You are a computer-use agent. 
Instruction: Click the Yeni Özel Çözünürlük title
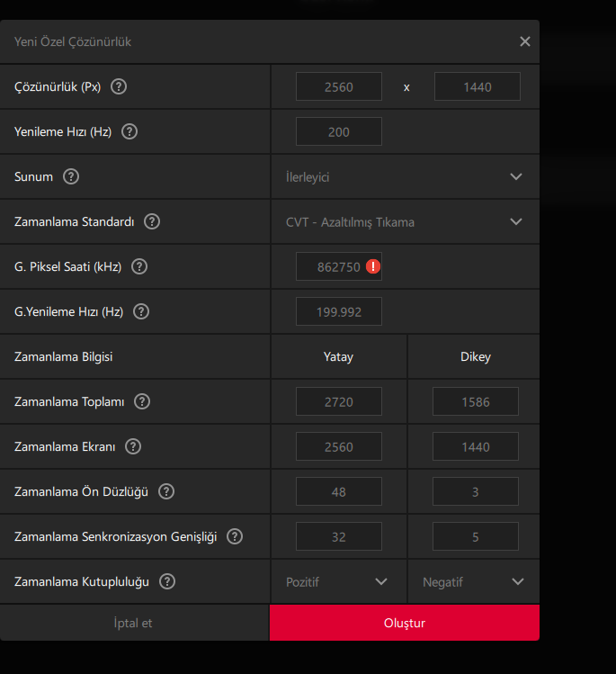tap(73, 41)
